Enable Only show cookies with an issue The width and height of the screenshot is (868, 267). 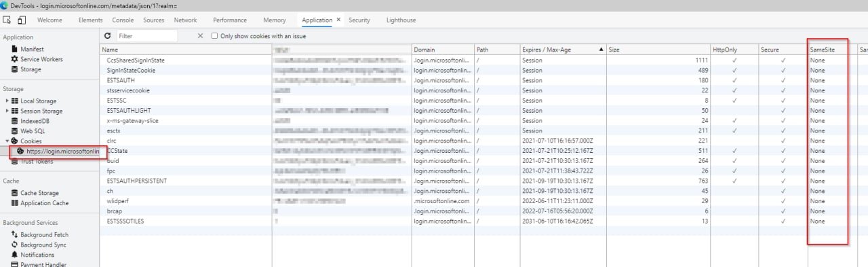pos(215,36)
